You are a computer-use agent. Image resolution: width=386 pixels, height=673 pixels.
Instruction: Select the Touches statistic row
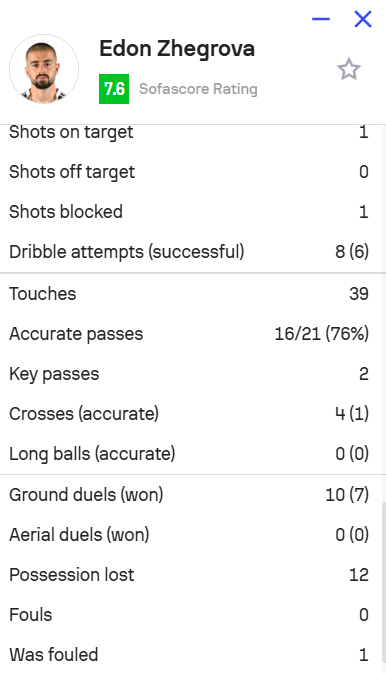[x=189, y=294]
